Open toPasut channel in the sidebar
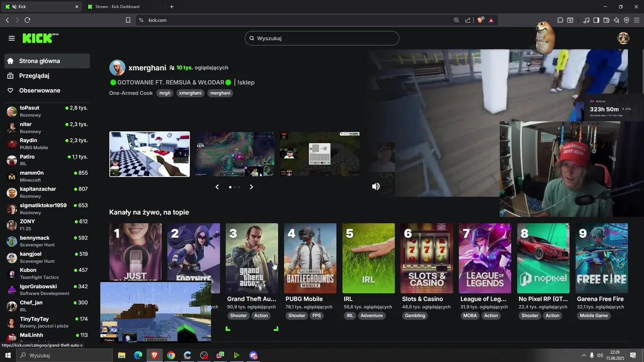Image resolution: width=644 pixels, height=362 pixels. [x=47, y=111]
